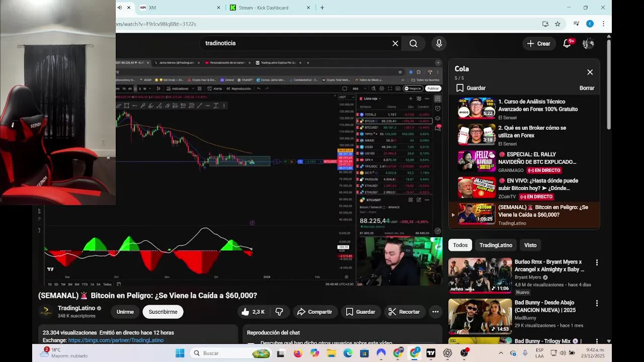Open Chrome media controls icon
The width and height of the screenshot is (644, 362).
click(x=577, y=24)
